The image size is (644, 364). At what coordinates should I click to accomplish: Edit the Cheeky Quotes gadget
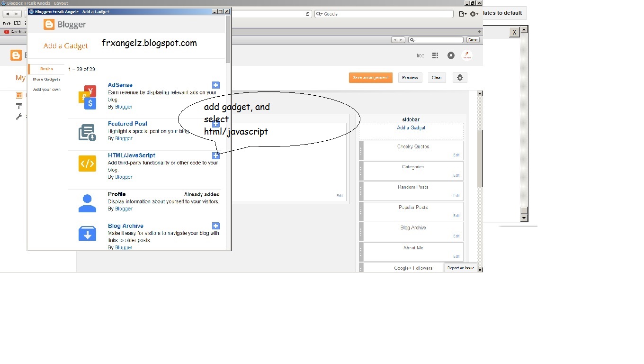(456, 155)
